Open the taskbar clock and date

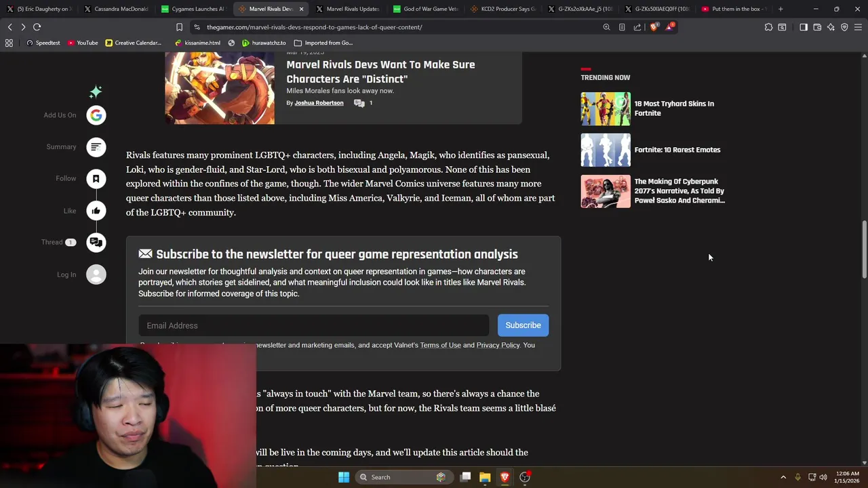[846, 477]
